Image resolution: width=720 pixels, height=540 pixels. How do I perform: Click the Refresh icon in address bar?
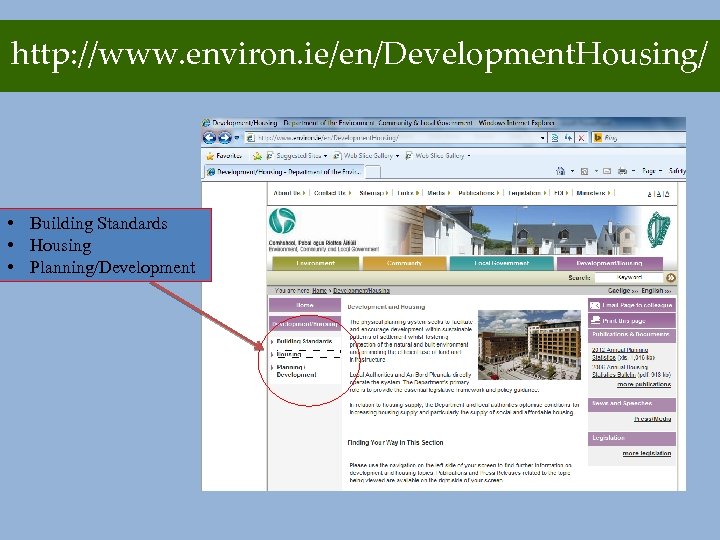click(x=568, y=138)
